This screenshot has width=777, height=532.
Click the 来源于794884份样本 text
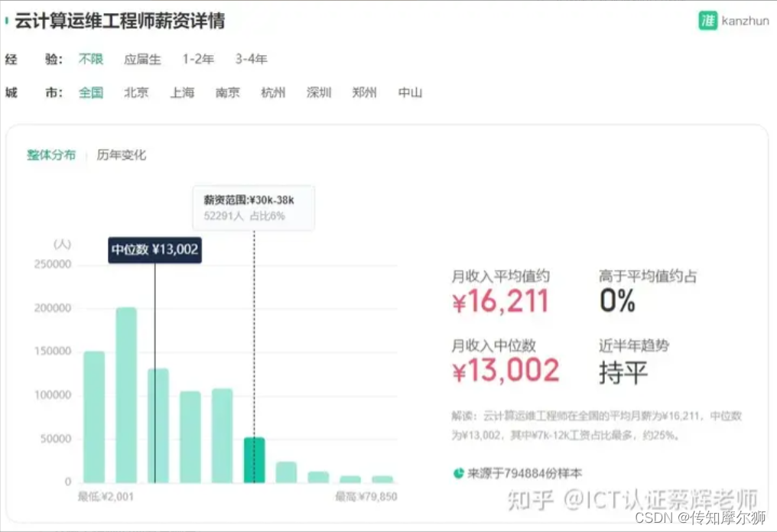(x=525, y=474)
